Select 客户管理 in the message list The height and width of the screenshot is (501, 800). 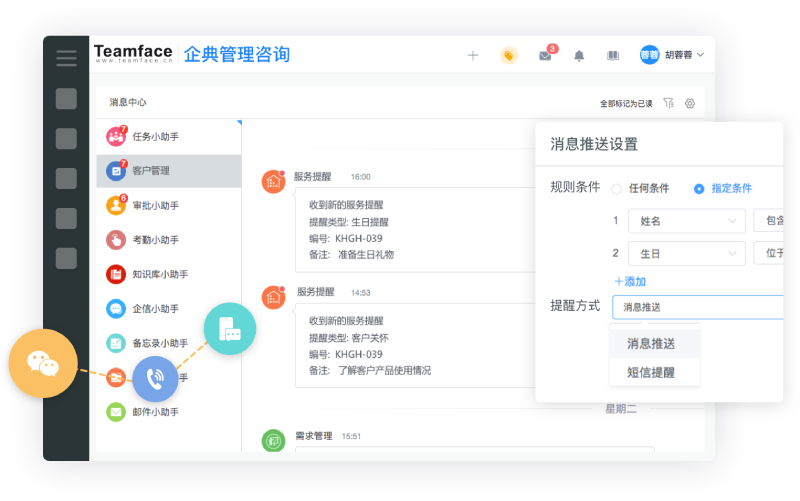point(168,171)
